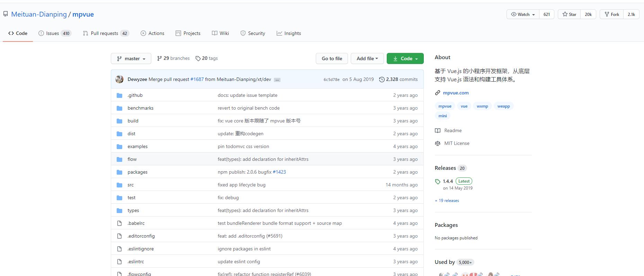Viewport: 644px width, 276px height.
Task: Expand the Add file dropdown
Action: click(x=367, y=58)
